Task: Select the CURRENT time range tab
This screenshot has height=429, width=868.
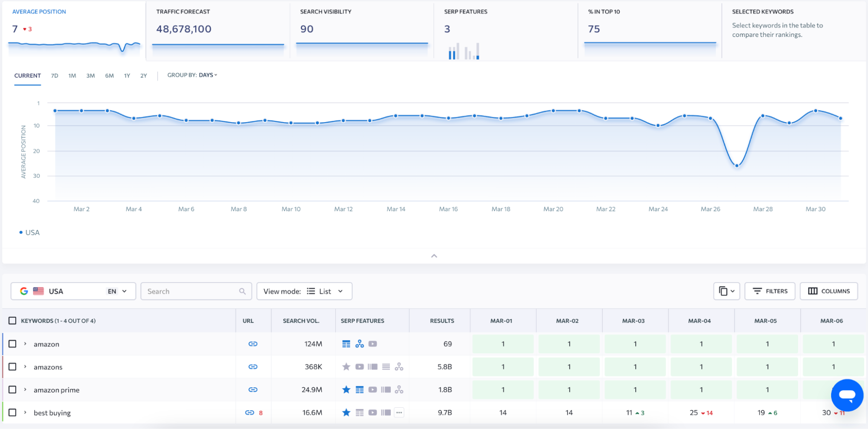Action: click(27, 76)
